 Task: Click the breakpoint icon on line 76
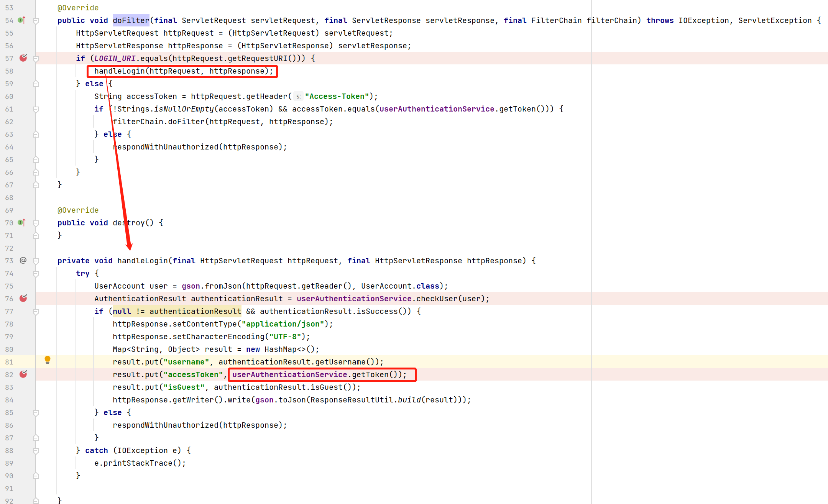tap(23, 298)
